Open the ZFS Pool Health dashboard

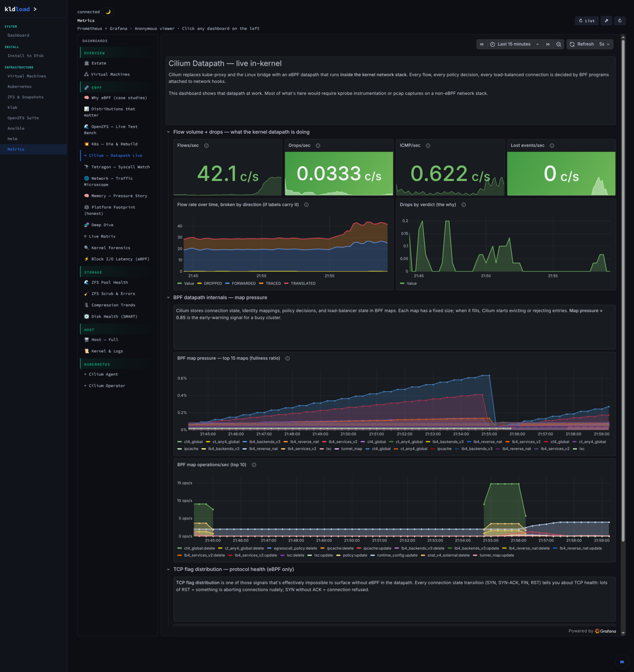coord(117,283)
